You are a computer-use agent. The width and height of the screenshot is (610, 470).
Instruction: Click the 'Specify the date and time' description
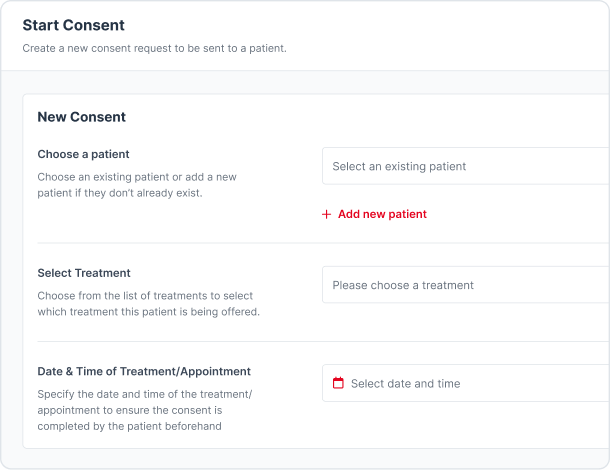tap(145, 410)
